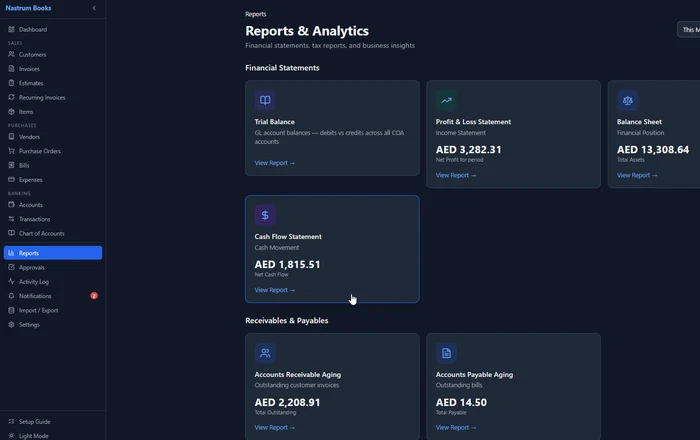Open Approvals label in sidebar

(32, 267)
